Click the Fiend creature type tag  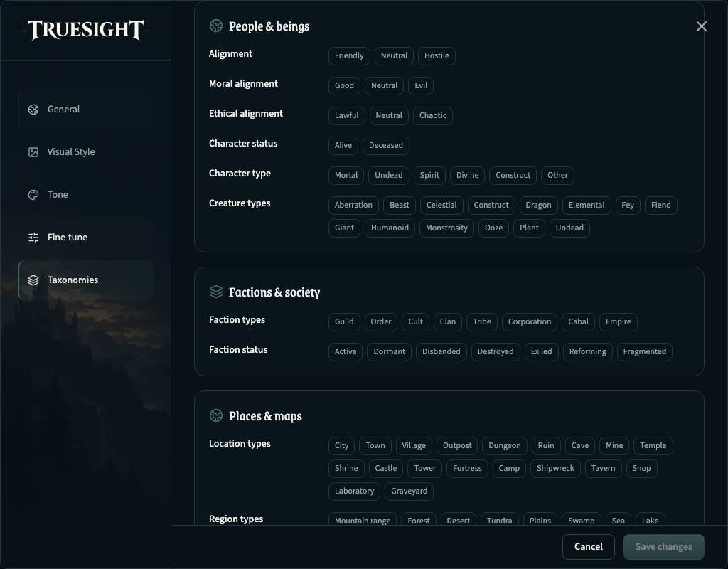coord(660,206)
